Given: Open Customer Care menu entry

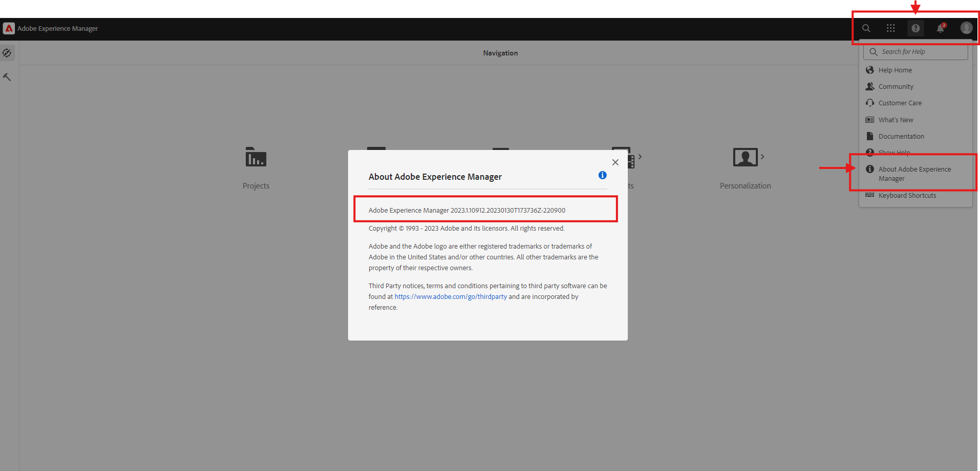Looking at the screenshot, I should 900,103.
